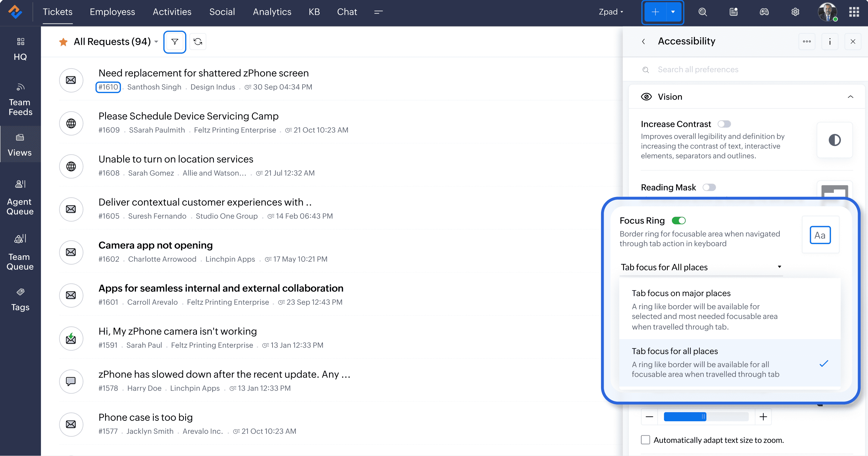The image size is (868, 456).
Task: Click the accessibility info icon
Action: [x=829, y=42]
